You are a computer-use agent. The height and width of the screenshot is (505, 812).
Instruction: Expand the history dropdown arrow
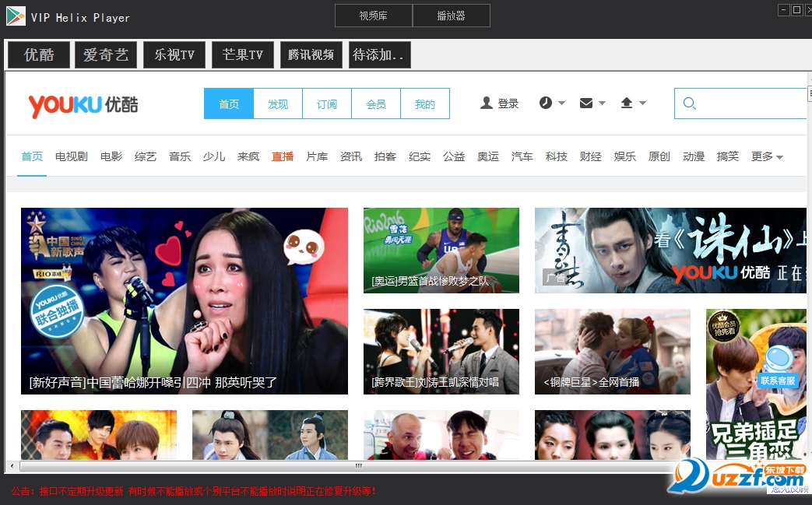(x=561, y=103)
